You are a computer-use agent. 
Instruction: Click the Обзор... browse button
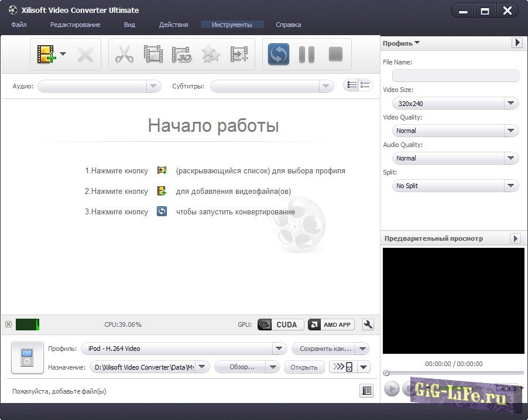tap(246, 367)
